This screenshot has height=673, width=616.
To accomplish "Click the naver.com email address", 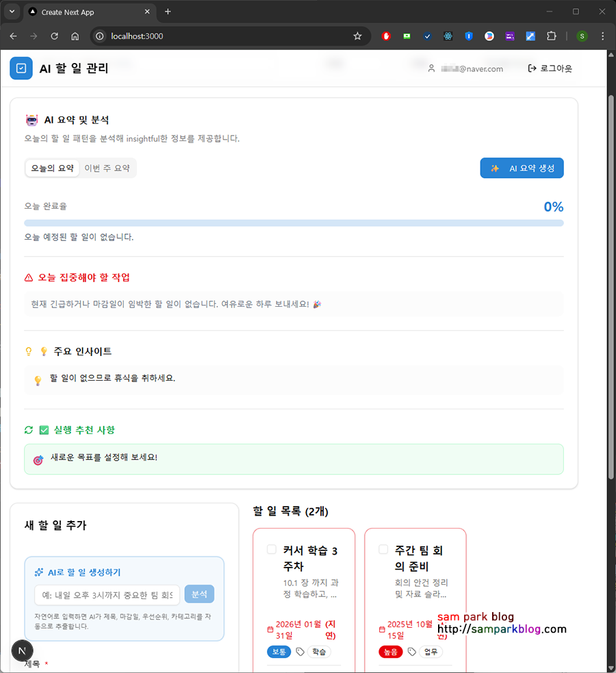I will pyautogui.click(x=472, y=68).
